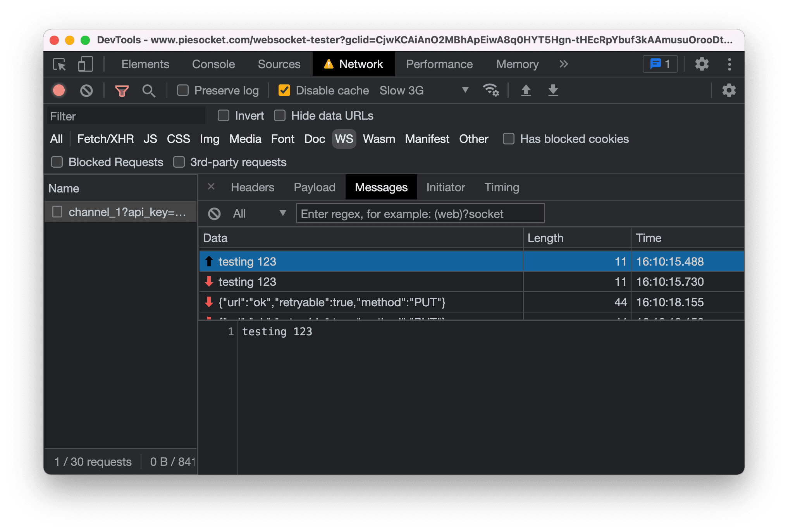Click the regex filter input field
Viewport: 788px width, 532px height.
click(419, 214)
